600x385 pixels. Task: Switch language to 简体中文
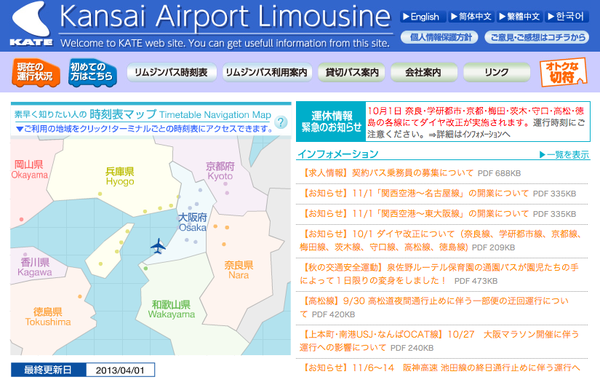click(x=471, y=17)
